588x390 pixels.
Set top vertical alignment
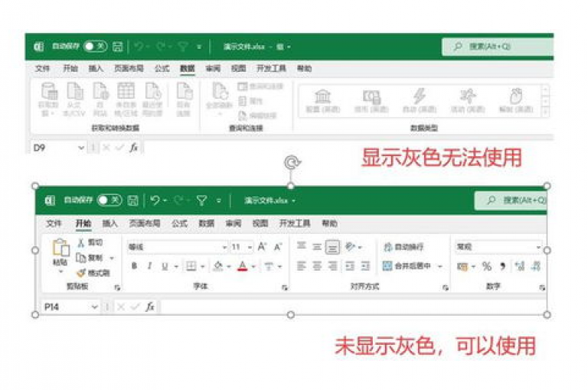point(301,246)
